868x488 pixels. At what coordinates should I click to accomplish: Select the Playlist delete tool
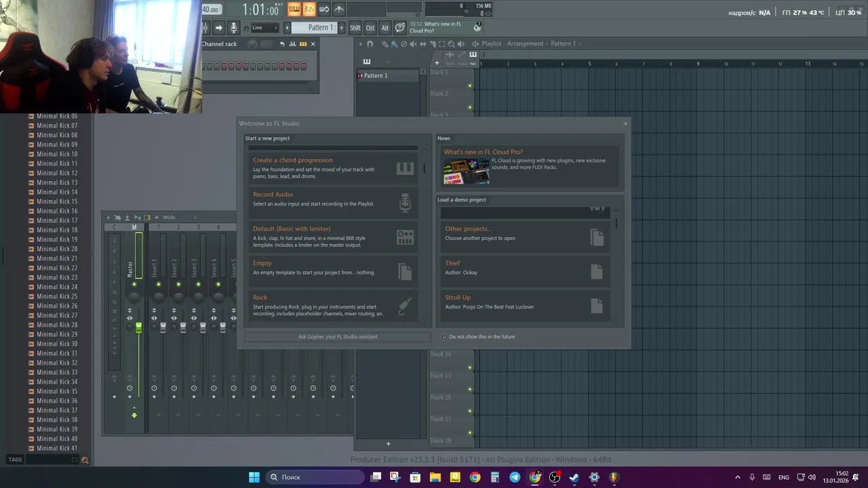(403, 44)
